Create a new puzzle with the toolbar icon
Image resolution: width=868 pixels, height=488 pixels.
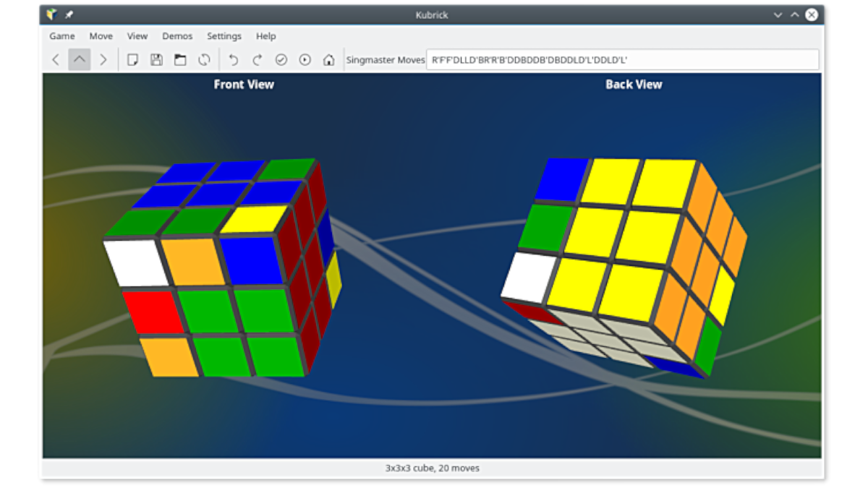tap(132, 59)
